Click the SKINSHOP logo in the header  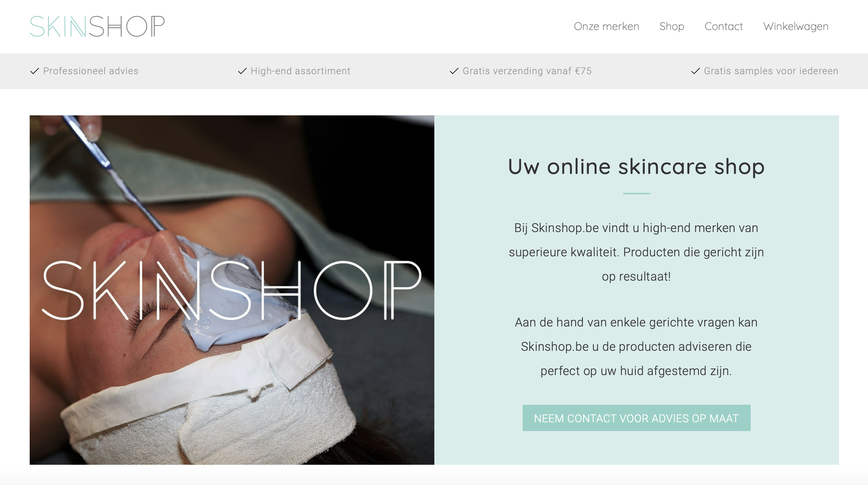pos(97,26)
